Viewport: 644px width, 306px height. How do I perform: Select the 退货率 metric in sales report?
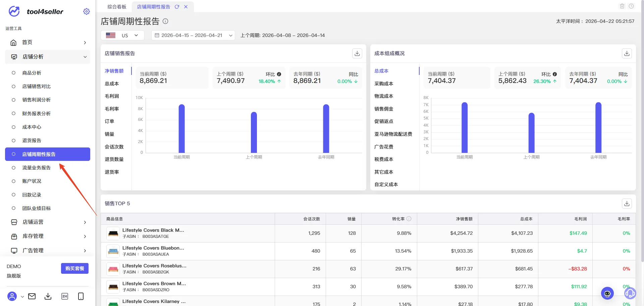click(x=112, y=172)
